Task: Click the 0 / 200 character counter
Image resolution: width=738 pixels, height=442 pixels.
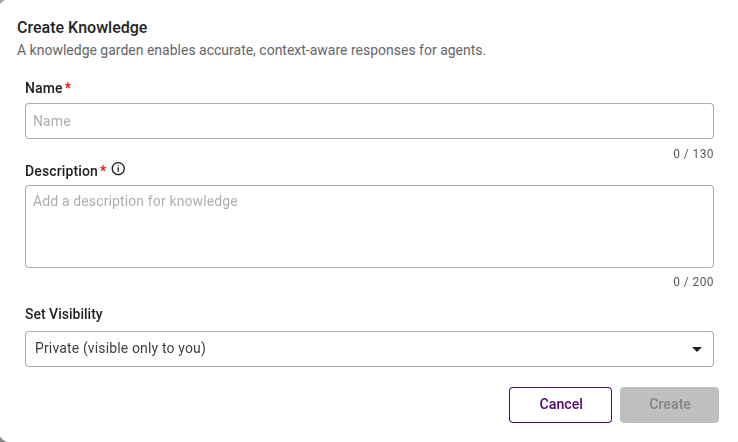Action: point(693,282)
